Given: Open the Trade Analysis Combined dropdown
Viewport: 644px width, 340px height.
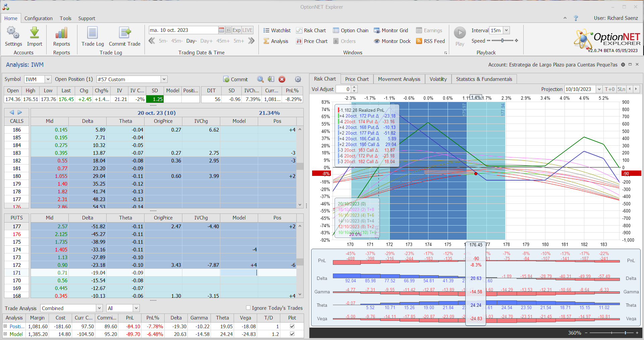Looking at the screenshot, I should pos(99,308).
